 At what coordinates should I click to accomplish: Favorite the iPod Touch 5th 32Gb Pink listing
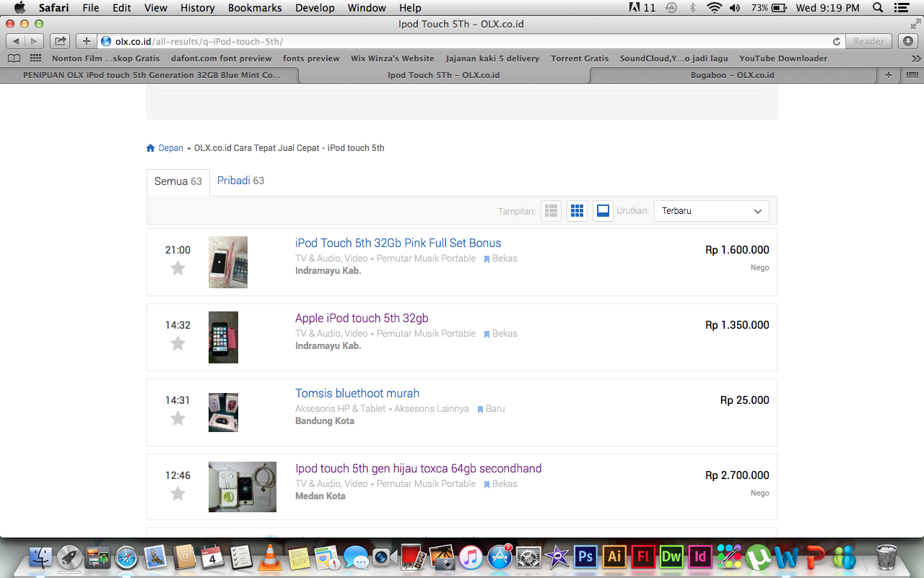[178, 269]
